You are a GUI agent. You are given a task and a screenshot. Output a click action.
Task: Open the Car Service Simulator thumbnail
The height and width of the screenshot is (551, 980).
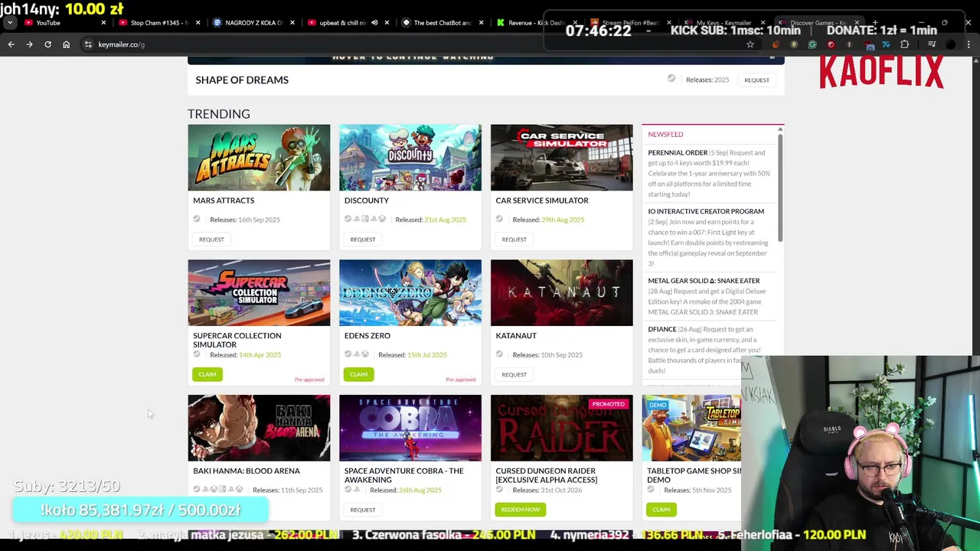[x=562, y=158]
